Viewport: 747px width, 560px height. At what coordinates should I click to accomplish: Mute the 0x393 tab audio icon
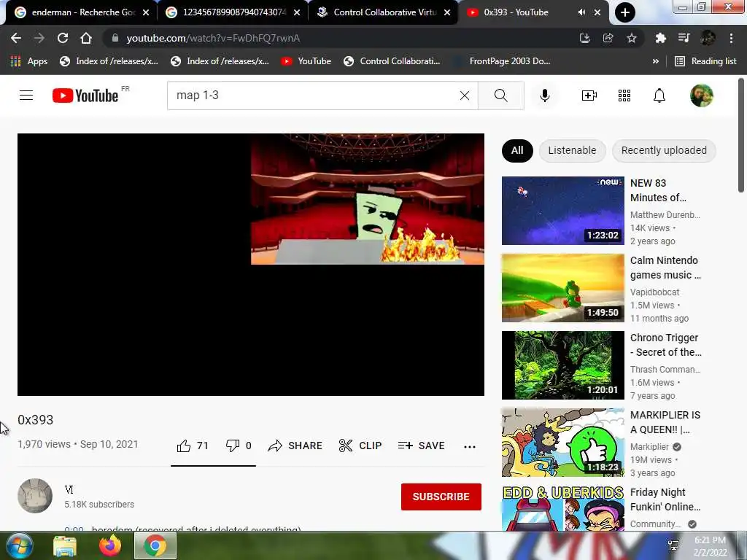click(581, 12)
